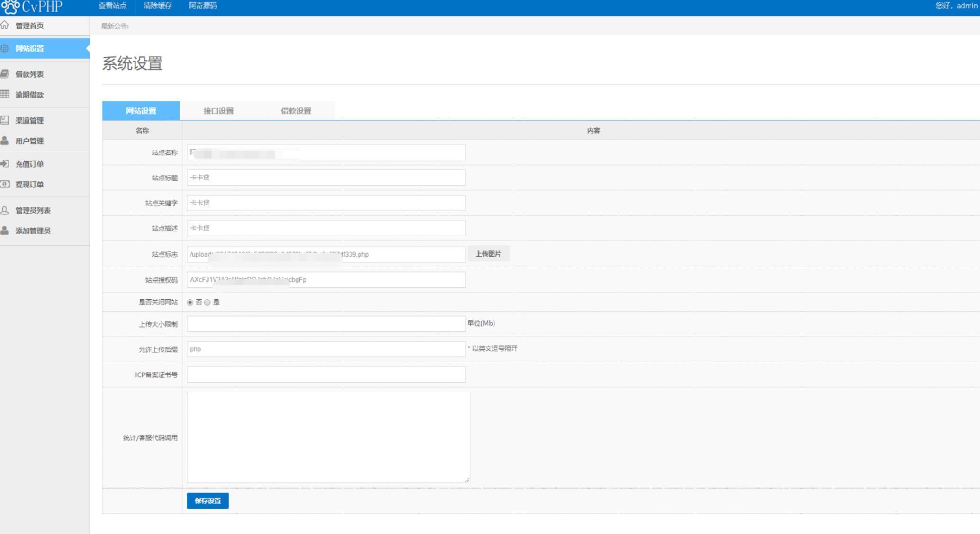Click the 单位(Mb) hint text
980x534 pixels.
[481, 323]
